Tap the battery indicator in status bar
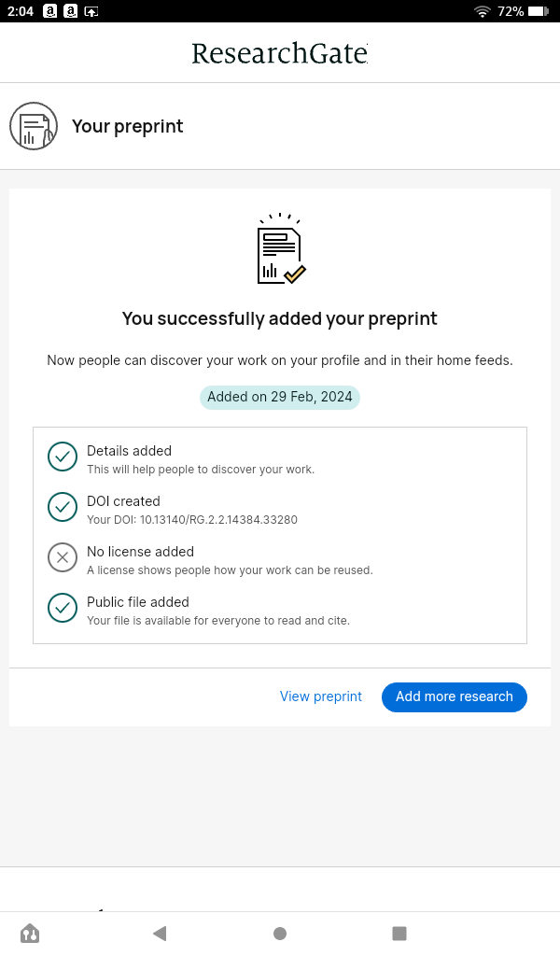Viewport: 560px width, 956px height. (x=539, y=11)
